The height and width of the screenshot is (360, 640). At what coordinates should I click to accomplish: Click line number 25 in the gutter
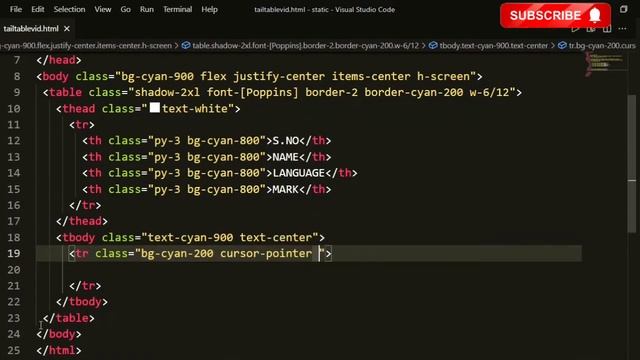point(13,350)
